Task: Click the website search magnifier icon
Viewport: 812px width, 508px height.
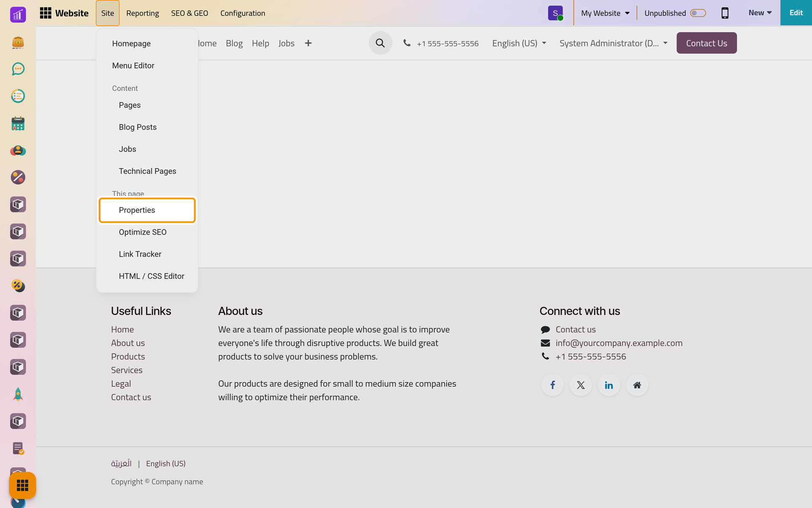Action: point(380,43)
